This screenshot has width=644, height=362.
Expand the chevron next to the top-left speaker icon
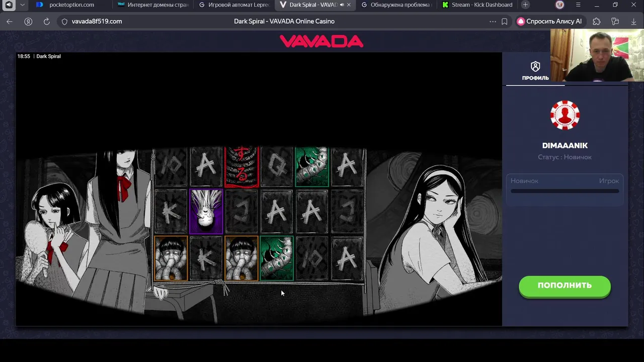point(22,5)
